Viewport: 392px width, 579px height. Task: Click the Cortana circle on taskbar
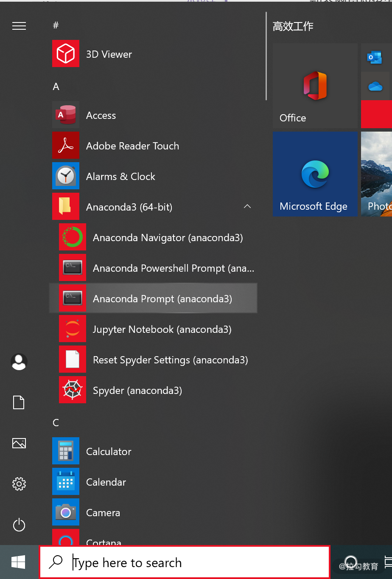350,562
